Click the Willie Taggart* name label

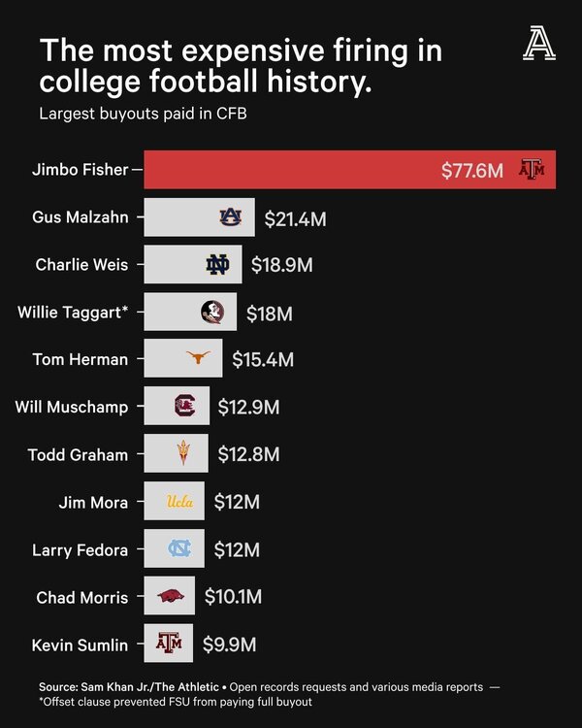73,313
